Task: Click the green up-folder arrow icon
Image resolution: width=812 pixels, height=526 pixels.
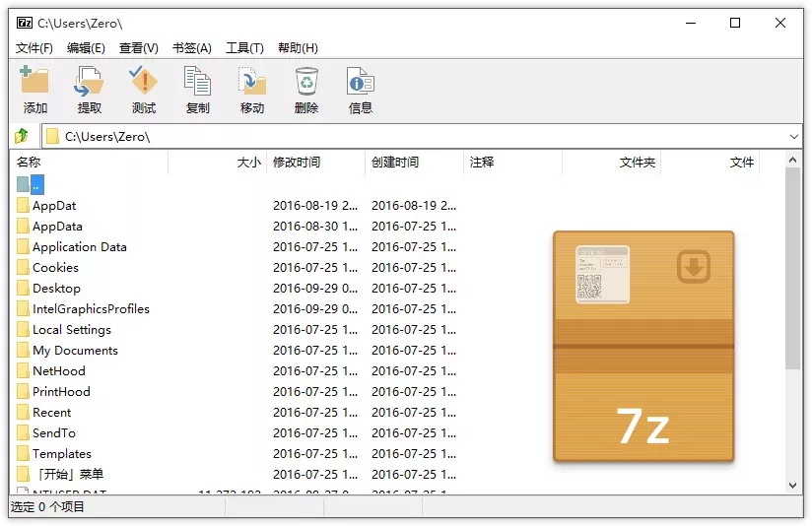Action: pyautogui.click(x=22, y=136)
